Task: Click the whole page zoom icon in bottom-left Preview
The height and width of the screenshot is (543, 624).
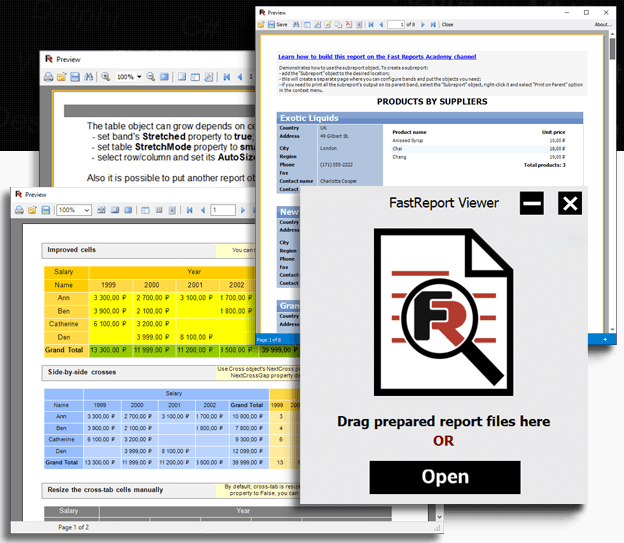Action: click(115, 210)
